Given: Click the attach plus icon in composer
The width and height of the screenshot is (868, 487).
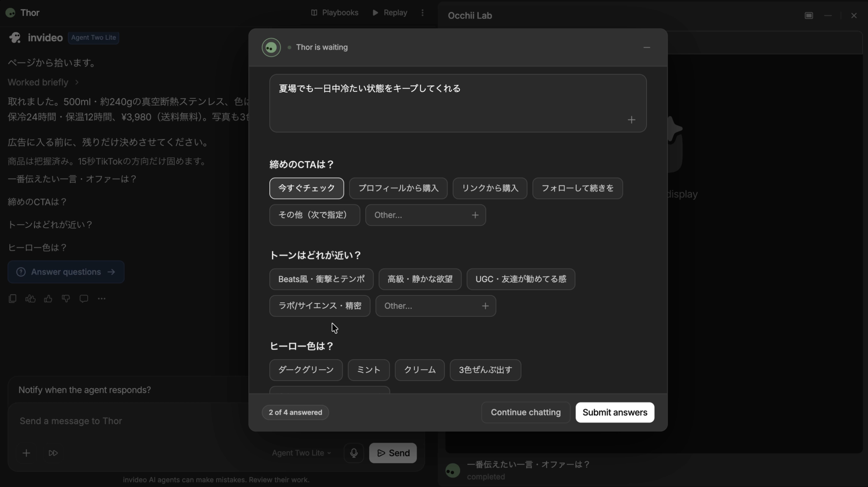Looking at the screenshot, I should click(26, 453).
